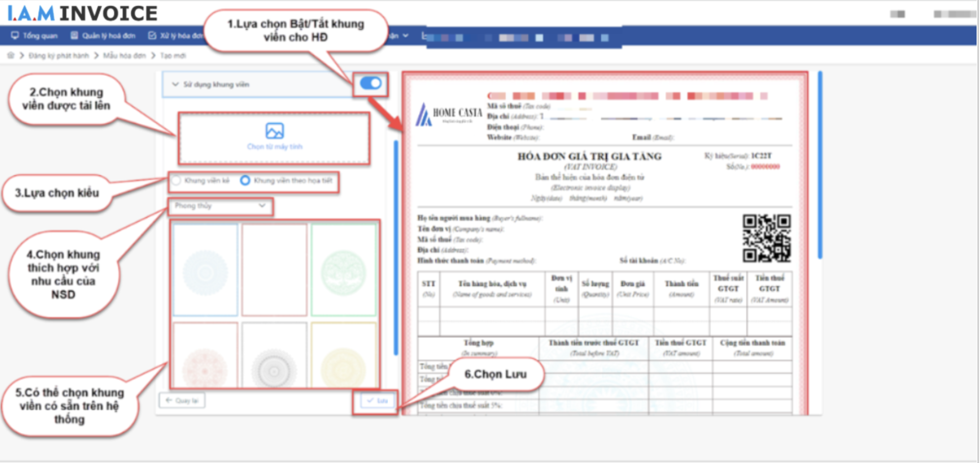980x463 pixels.
Task: Click the Quản lý hoá đơn icon
Action: click(74, 35)
